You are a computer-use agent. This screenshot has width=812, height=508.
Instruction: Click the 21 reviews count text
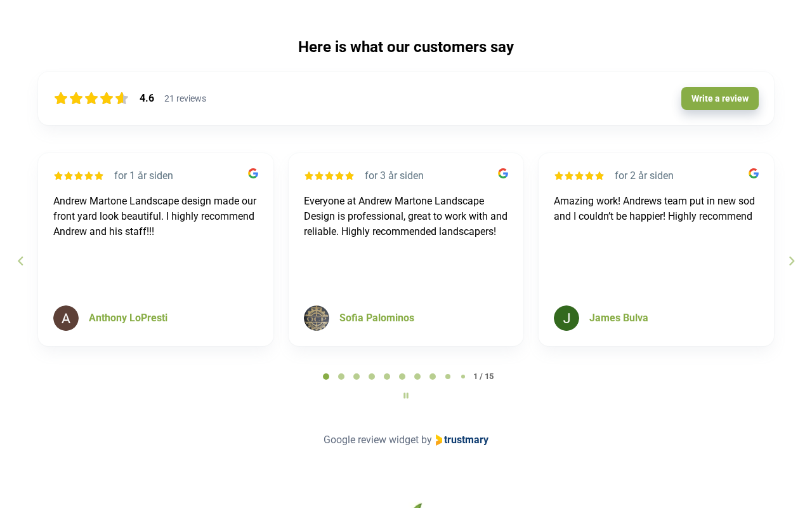pos(185,98)
